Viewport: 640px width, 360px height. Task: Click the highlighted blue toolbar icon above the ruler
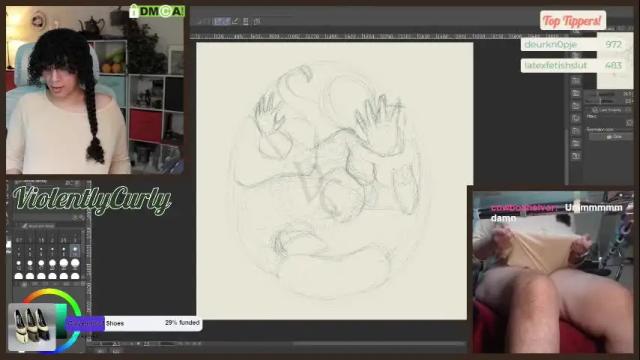click(222, 21)
